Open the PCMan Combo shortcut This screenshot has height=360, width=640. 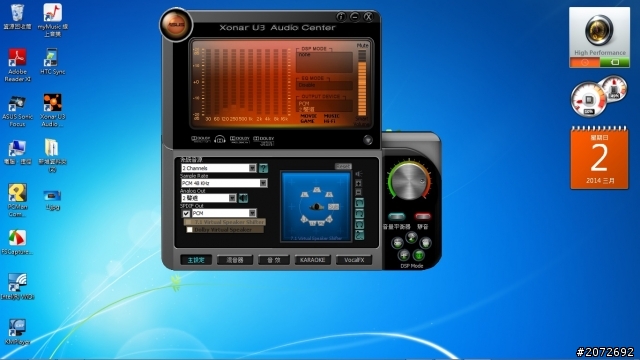[17, 200]
